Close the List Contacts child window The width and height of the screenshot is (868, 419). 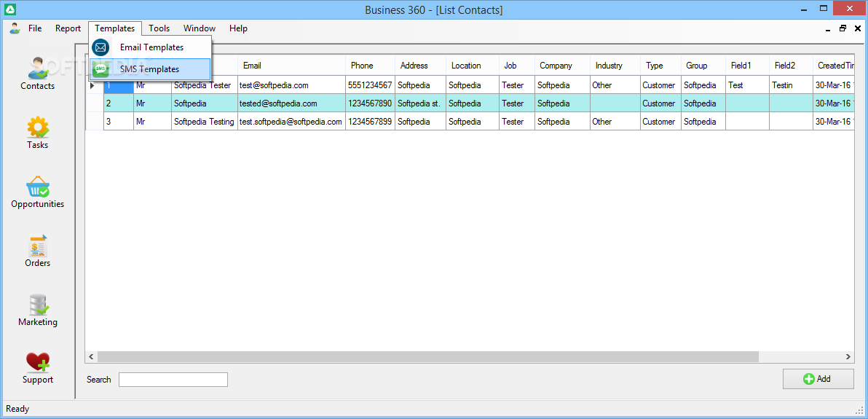(858, 28)
